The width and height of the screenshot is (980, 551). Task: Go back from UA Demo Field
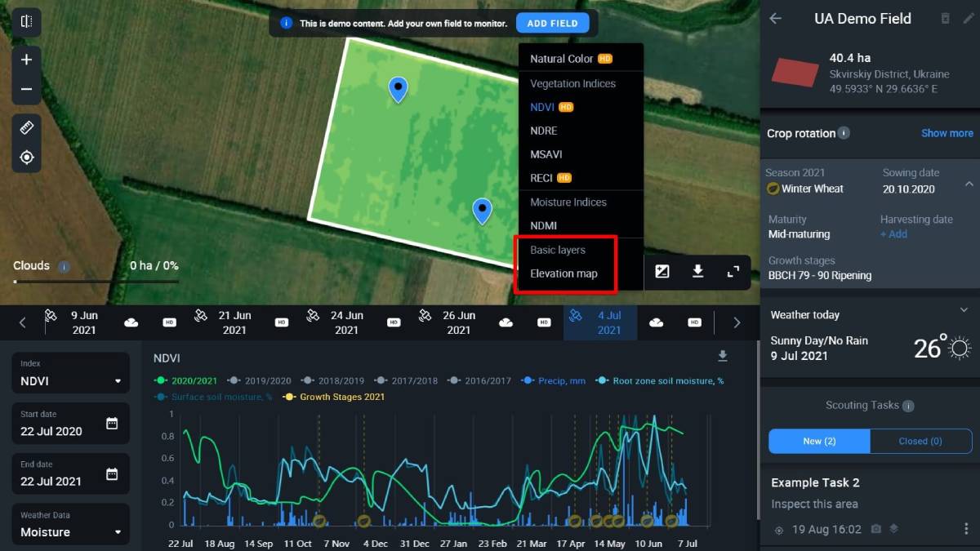(x=776, y=19)
